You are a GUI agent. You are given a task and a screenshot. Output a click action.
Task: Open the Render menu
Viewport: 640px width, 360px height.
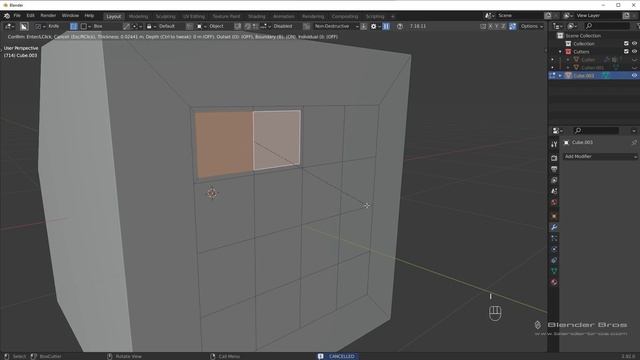point(48,16)
